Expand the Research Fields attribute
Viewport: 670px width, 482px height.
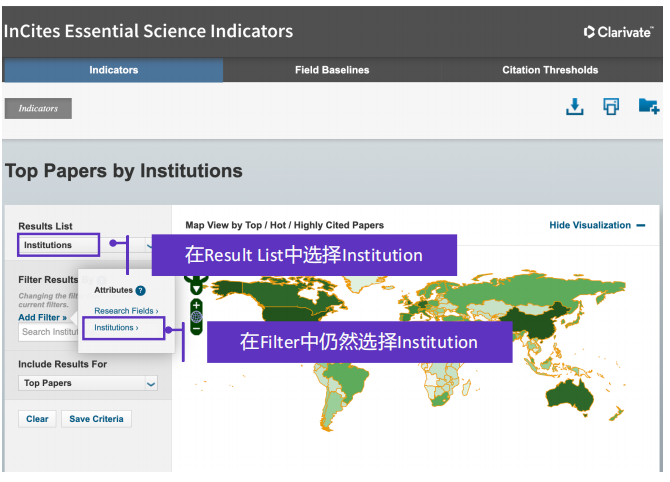coord(126,311)
